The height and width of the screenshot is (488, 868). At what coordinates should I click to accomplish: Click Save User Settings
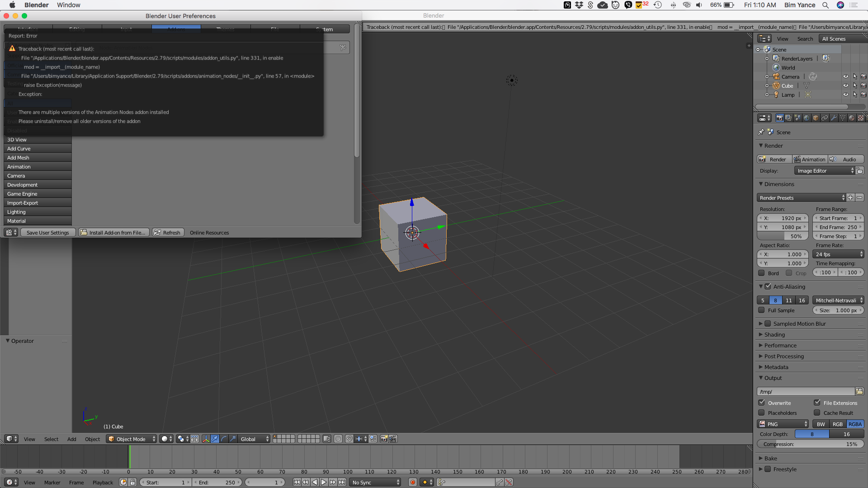[x=47, y=232]
